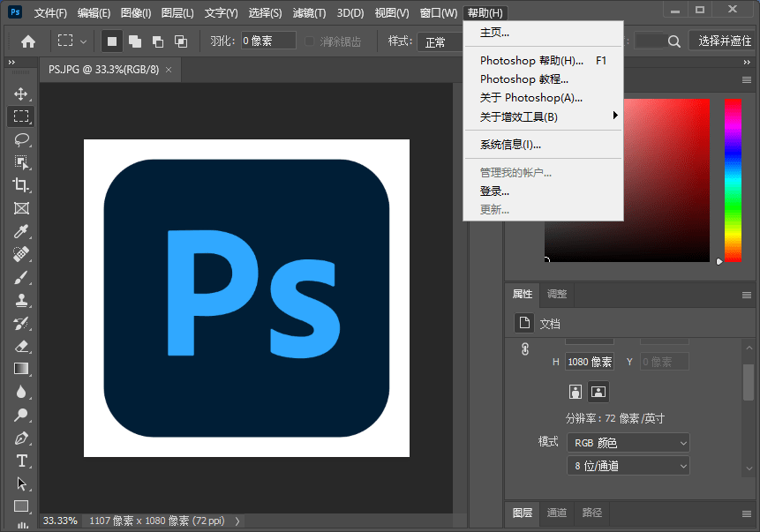Set landscape canvas orientation
760x532 pixels.
tap(598, 392)
